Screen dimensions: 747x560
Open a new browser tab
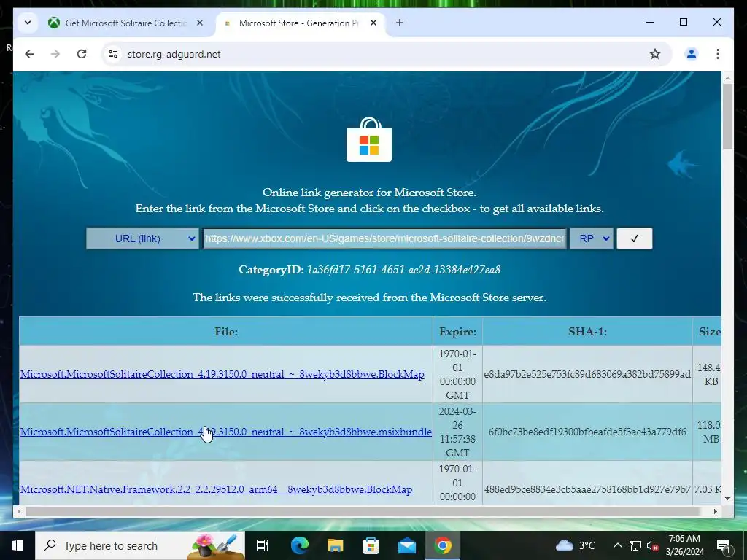tap(400, 23)
